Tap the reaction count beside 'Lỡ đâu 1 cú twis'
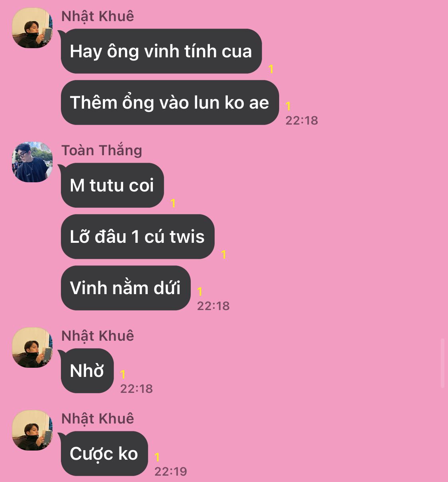Screen dimensions: 448x482 (x=224, y=254)
